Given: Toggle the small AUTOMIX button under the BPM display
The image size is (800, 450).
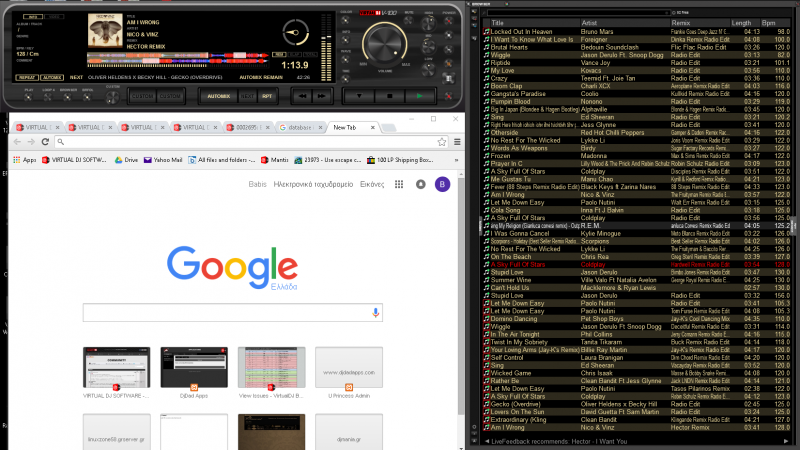Looking at the screenshot, I should (52, 76).
